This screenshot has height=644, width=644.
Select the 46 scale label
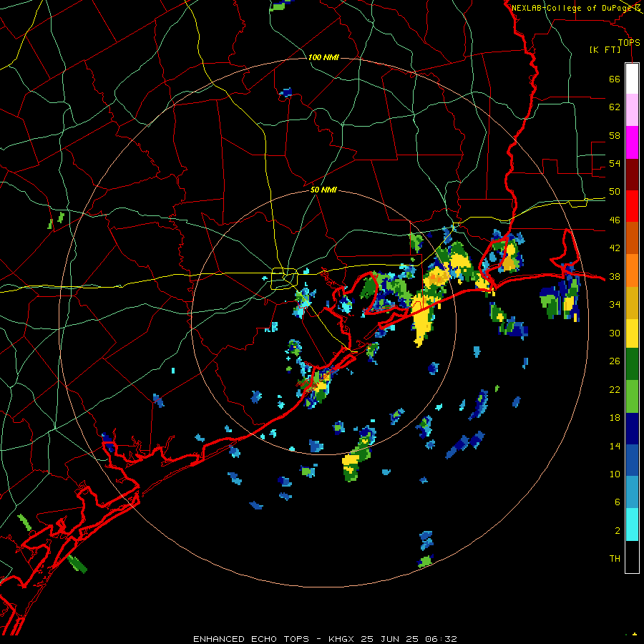(x=615, y=220)
